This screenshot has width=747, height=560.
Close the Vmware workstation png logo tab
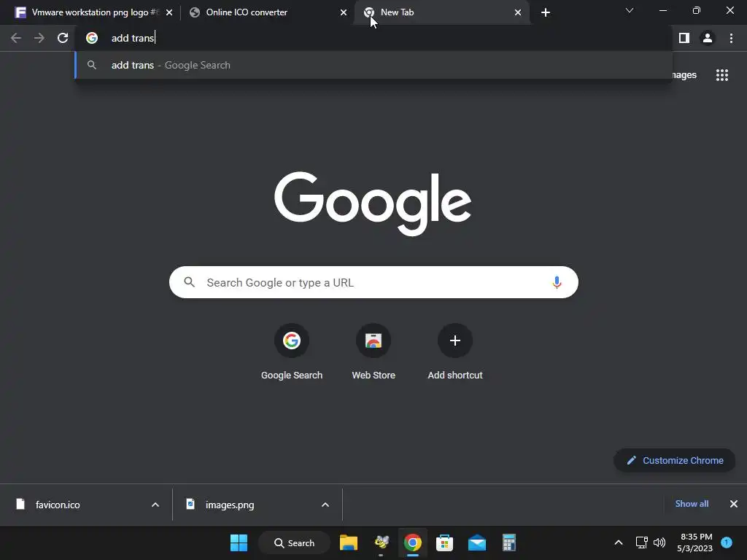[x=169, y=12]
